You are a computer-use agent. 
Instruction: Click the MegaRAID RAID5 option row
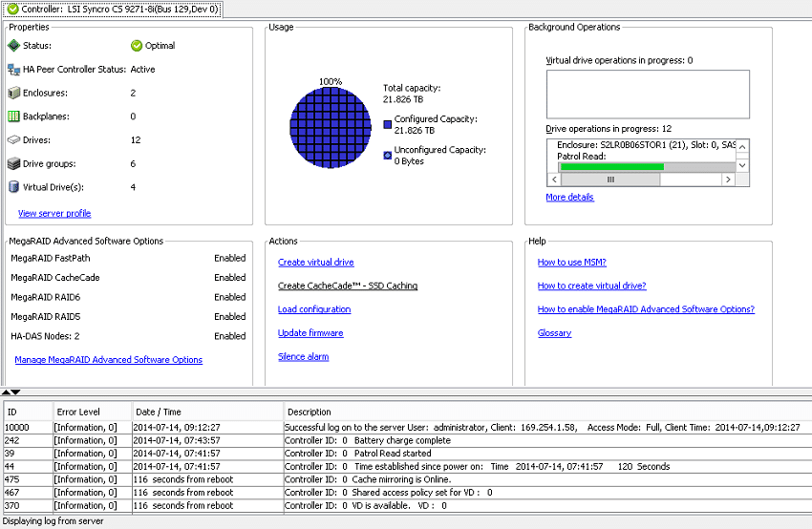pyautogui.click(x=128, y=317)
